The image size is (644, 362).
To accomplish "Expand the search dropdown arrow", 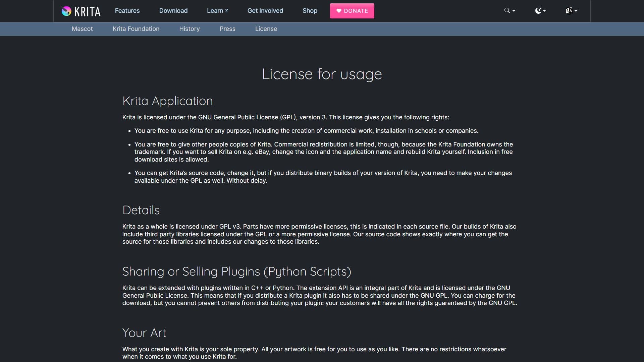I will click(514, 11).
